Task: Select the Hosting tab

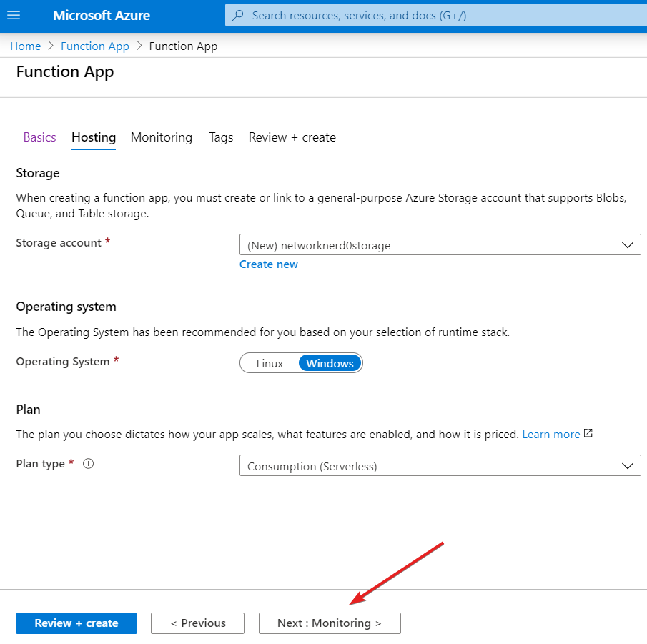Action: click(94, 137)
